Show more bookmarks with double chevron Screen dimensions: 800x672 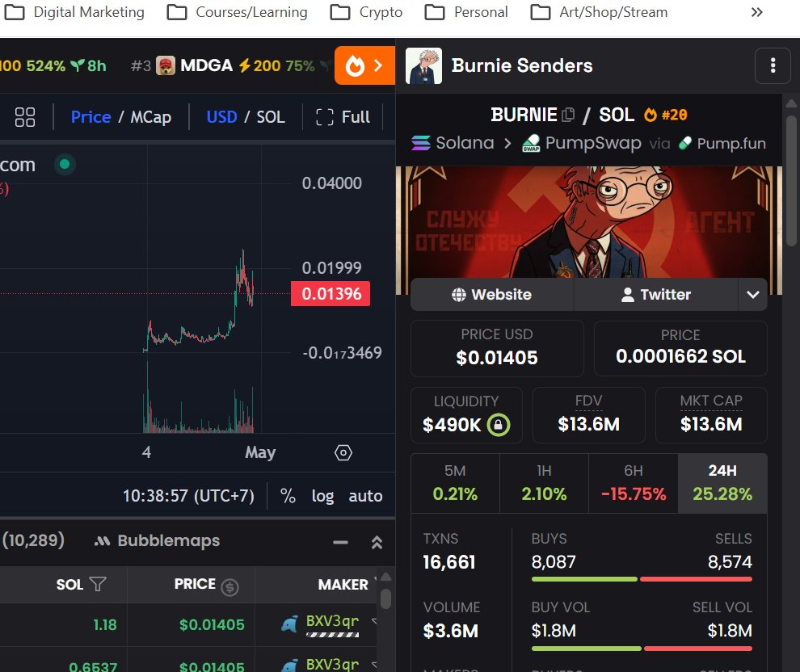(x=756, y=12)
